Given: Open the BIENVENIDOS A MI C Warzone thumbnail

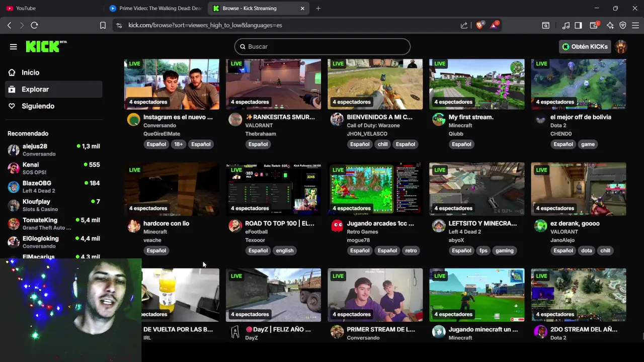Looking at the screenshot, I should point(375,84).
